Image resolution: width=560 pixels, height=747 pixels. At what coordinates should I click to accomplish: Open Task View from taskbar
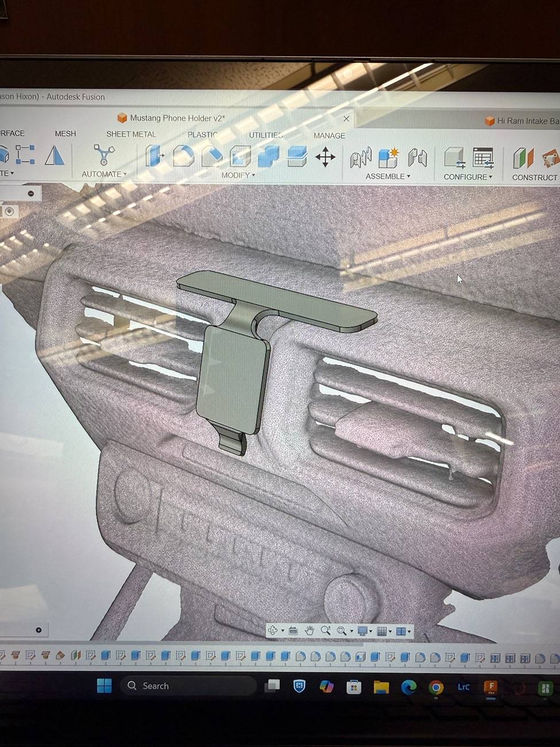pos(272,686)
